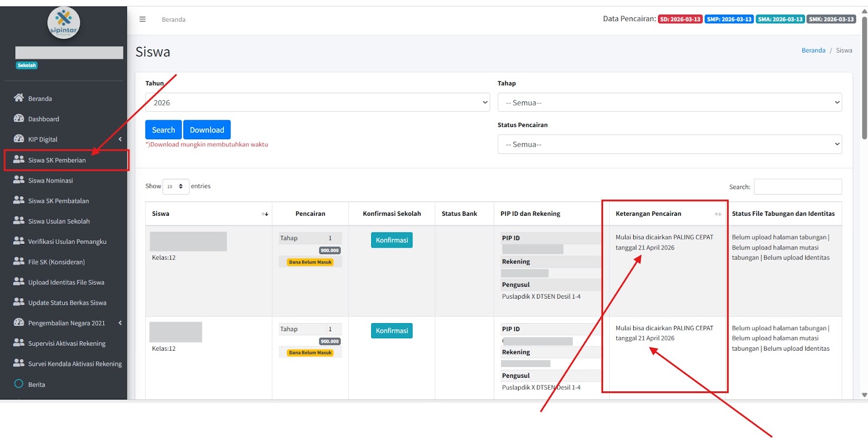Click the Download button
Screen dimensions: 868x438
coord(207,130)
